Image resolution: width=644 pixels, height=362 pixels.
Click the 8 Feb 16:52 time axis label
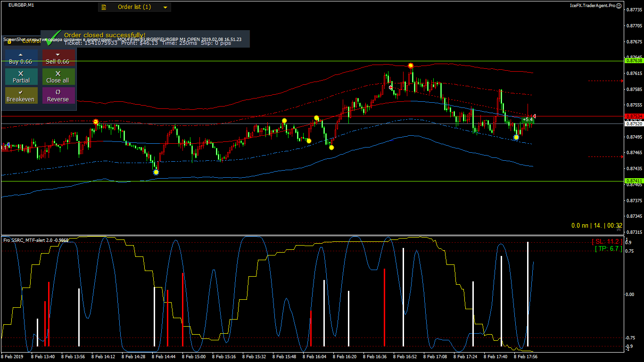point(405,357)
